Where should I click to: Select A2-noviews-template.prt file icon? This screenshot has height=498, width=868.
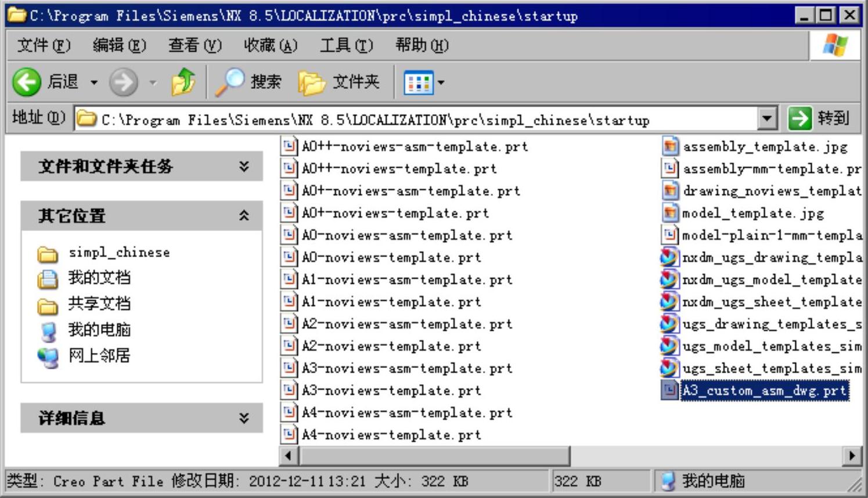(289, 345)
